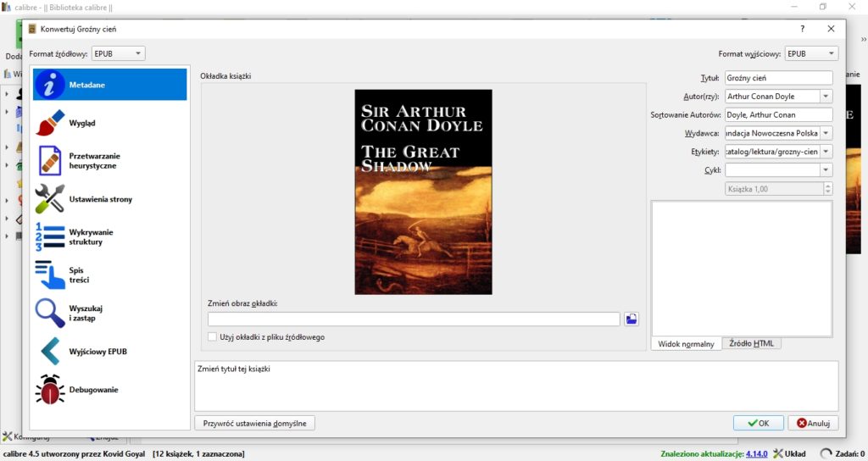The image size is (868, 461).
Task: Click the Tytuł input field
Action: click(x=778, y=78)
